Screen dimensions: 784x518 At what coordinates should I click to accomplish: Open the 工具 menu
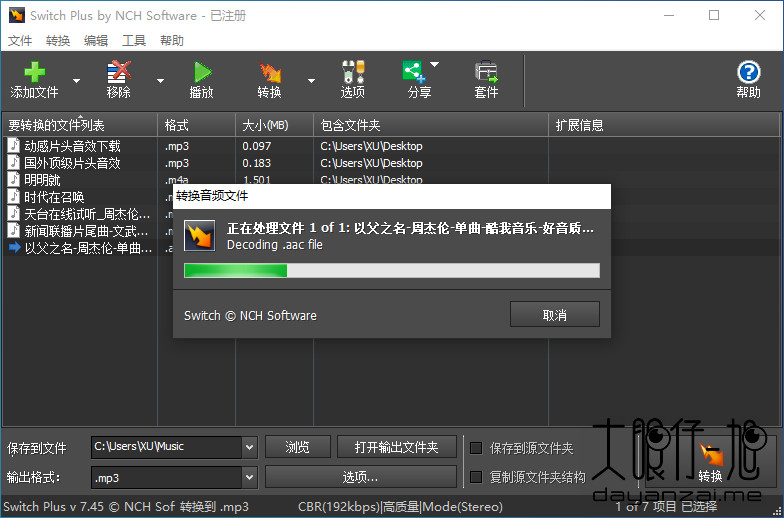(x=134, y=40)
